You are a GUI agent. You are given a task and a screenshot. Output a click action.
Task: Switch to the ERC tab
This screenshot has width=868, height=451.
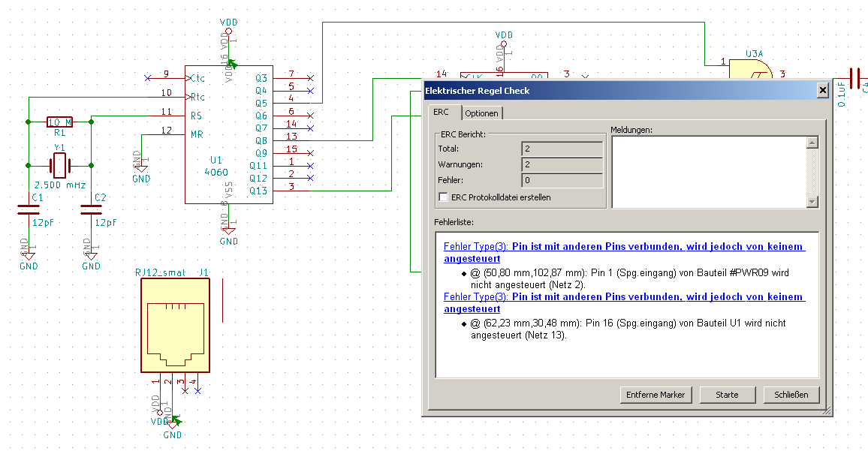[442, 113]
